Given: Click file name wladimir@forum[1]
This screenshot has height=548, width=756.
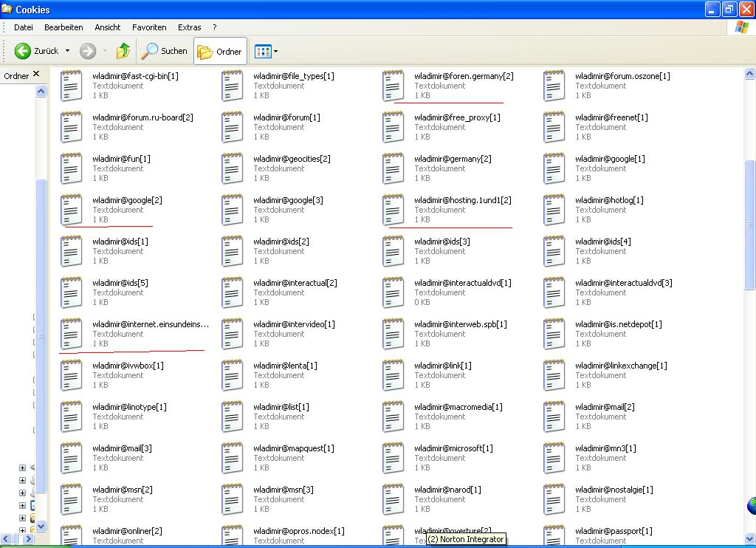Looking at the screenshot, I should (x=287, y=117).
